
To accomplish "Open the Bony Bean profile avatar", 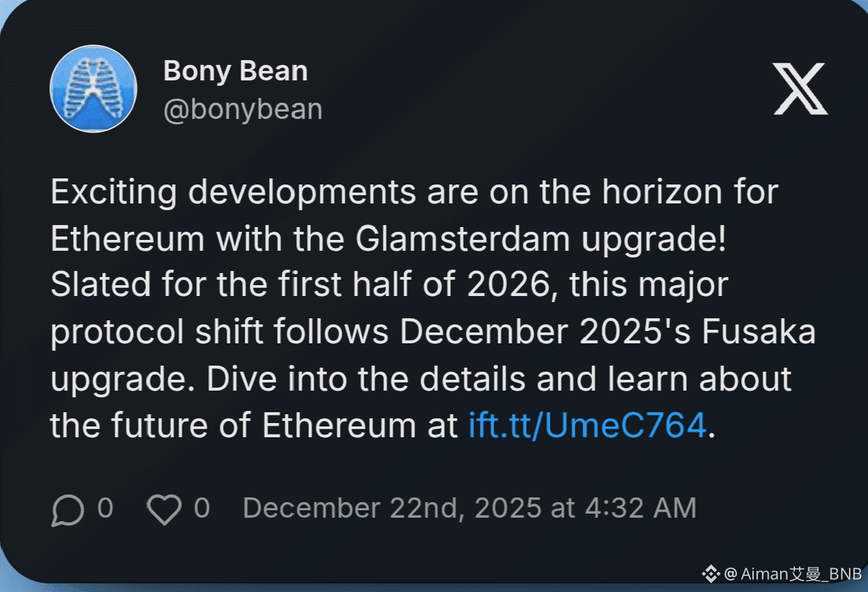I will tap(93, 89).
